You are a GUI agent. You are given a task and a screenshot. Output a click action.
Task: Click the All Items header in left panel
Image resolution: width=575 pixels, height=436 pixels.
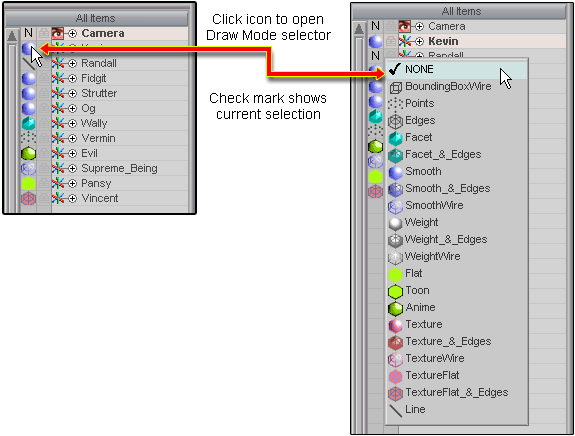click(96, 18)
